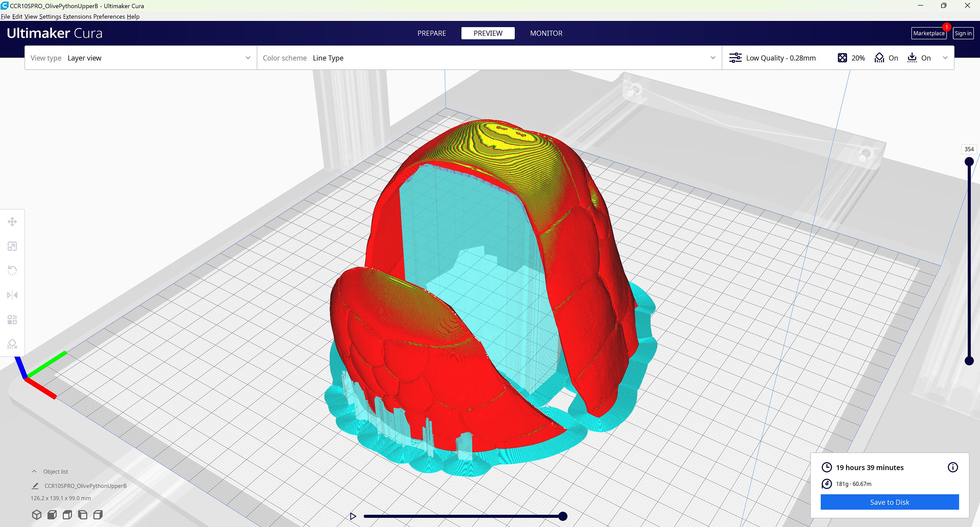This screenshot has height=527, width=980.
Task: Click the Low Quality - 0.28mm profile
Action: 781,58
